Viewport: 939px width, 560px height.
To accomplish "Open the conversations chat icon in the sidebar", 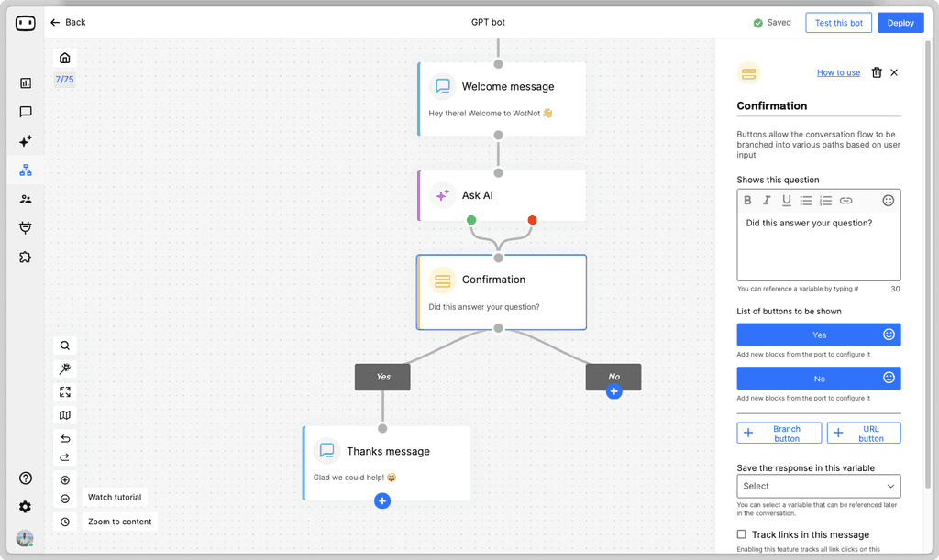I will (25, 112).
